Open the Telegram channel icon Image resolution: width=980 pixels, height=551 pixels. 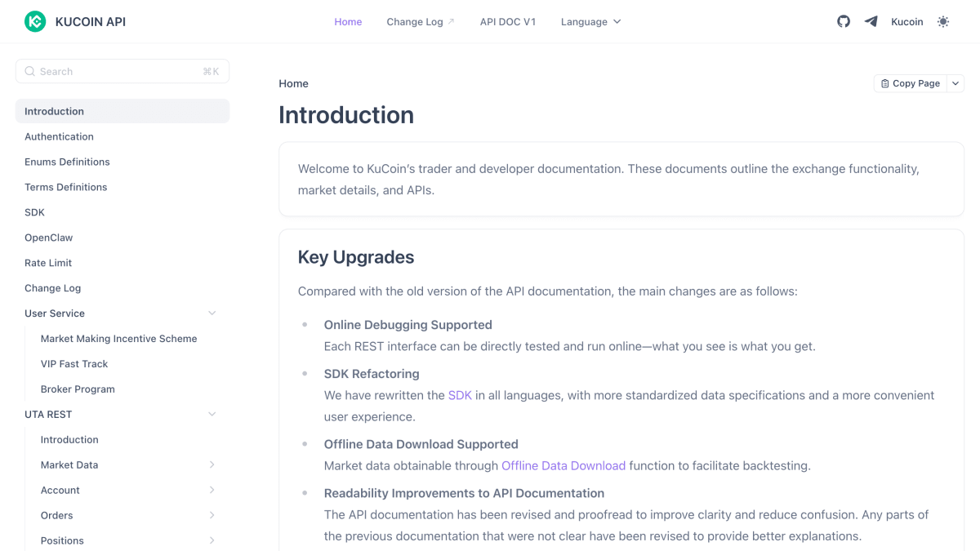tap(871, 21)
